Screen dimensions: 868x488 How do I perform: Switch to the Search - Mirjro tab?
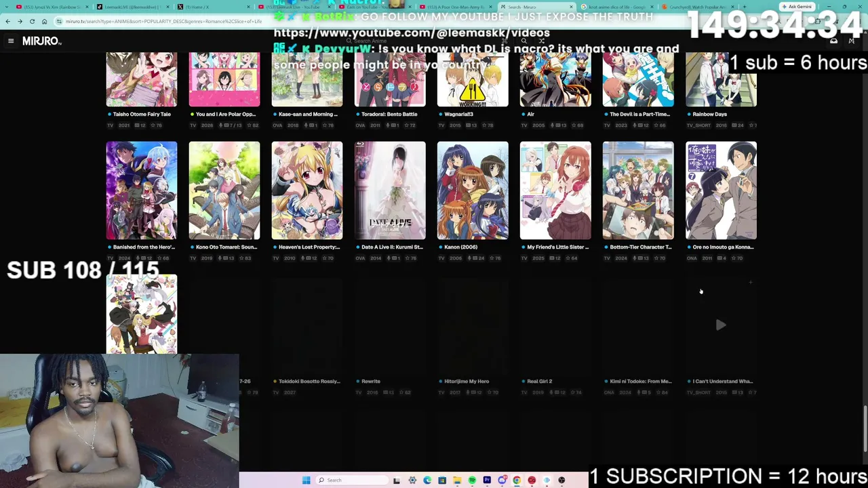tap(536, 7)
